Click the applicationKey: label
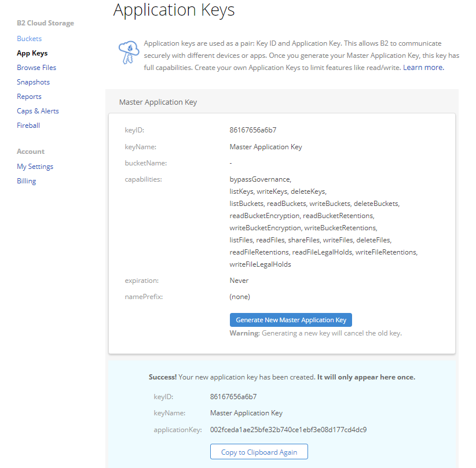 tap(178, 430)
